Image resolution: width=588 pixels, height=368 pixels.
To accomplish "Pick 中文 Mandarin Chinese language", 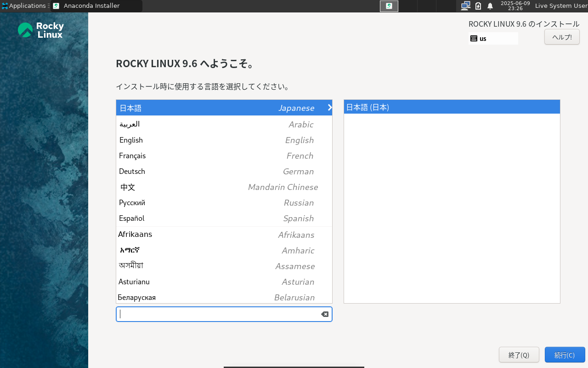I will pyautogui.click(x=224, y=187).
